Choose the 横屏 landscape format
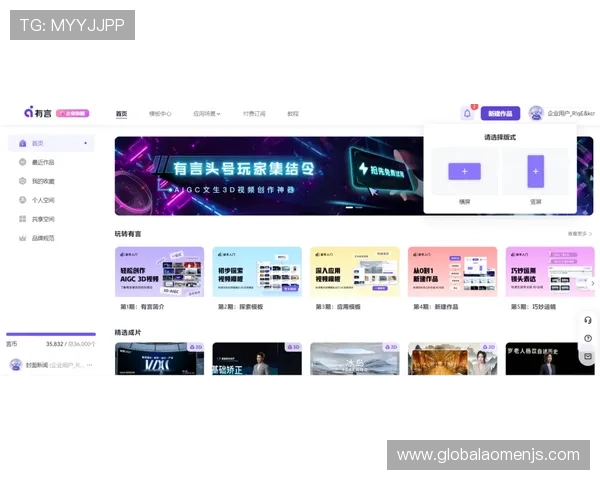This screenshot has width=600, height=480. (464, 171)
